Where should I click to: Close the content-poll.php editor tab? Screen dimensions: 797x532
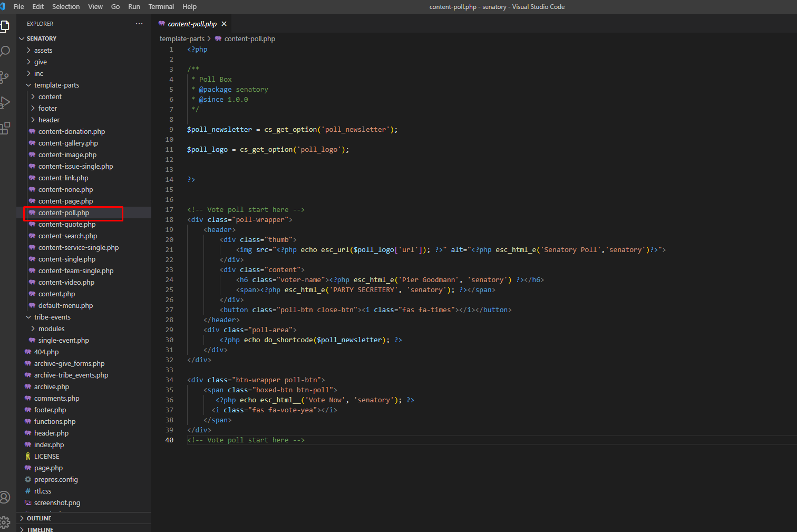224,24
